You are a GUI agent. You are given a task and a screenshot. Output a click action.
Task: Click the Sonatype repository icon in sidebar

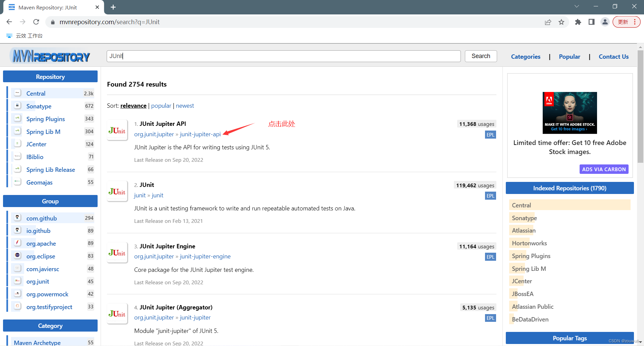click(17, 106)
